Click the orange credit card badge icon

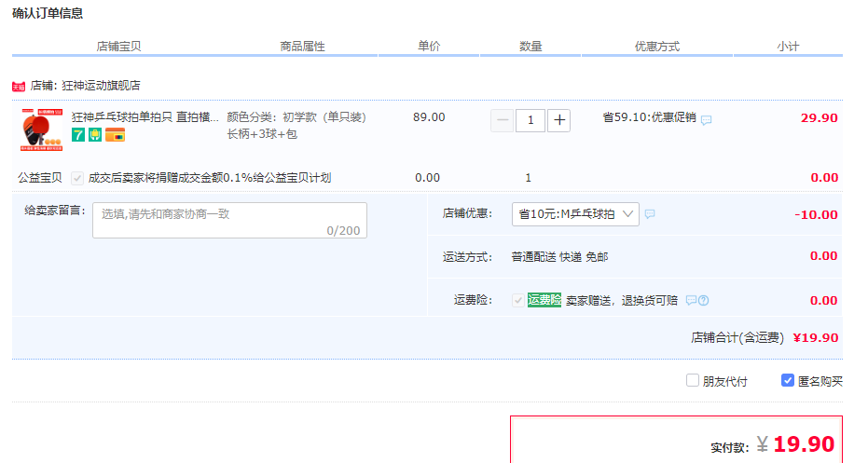(x=116, y=134)
